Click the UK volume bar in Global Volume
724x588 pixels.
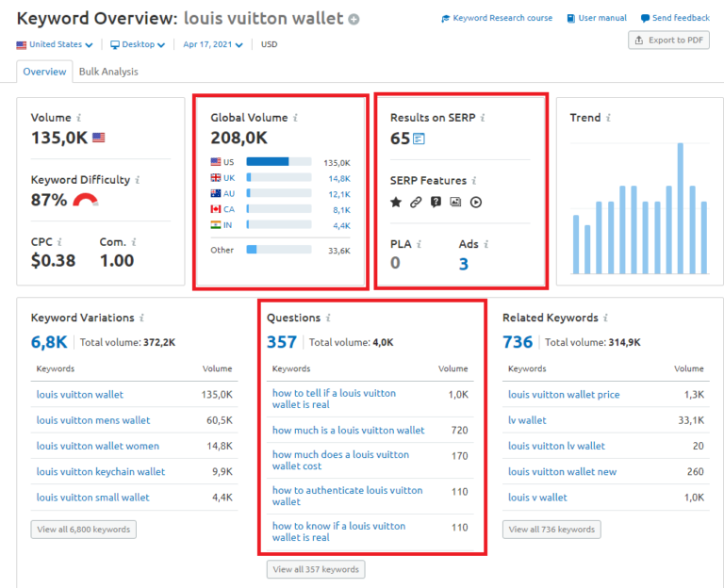pyautogui.click(x=279, y=177)
